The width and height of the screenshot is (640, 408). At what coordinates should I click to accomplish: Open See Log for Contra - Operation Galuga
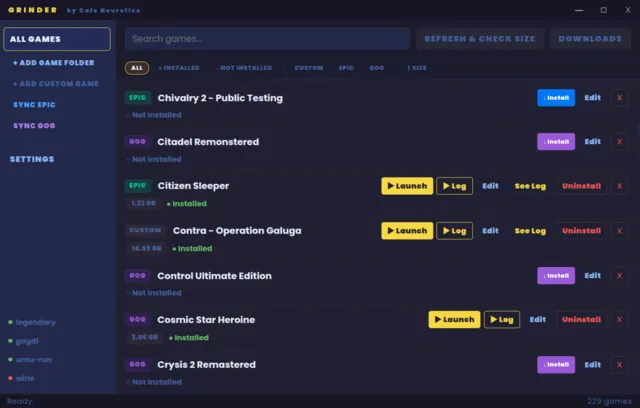tap(530, 231)
